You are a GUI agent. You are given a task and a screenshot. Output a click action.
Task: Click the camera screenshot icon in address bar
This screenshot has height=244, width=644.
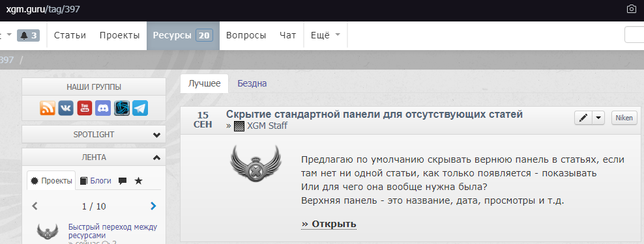point(631,9)
